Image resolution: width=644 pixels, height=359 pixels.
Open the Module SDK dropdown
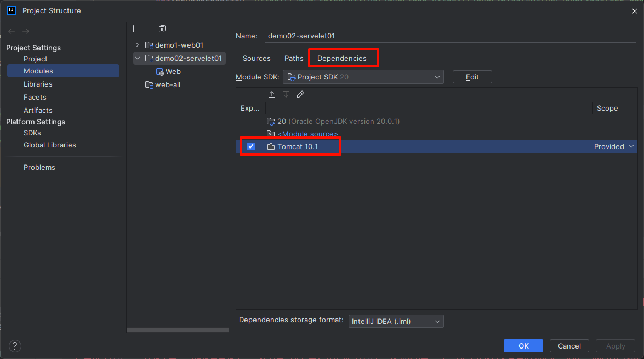pos(363,77)
